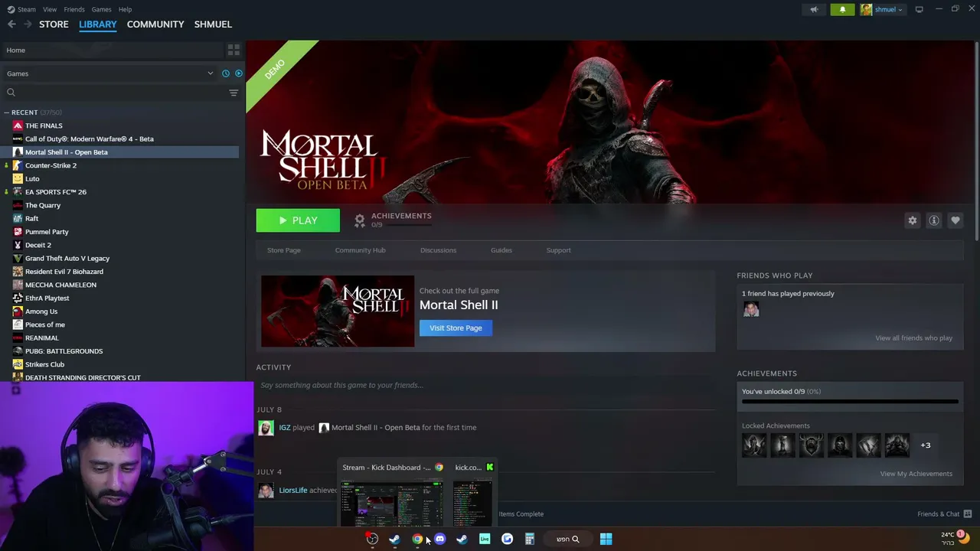Open OBS Studio from taskbar

coord(372,539)
